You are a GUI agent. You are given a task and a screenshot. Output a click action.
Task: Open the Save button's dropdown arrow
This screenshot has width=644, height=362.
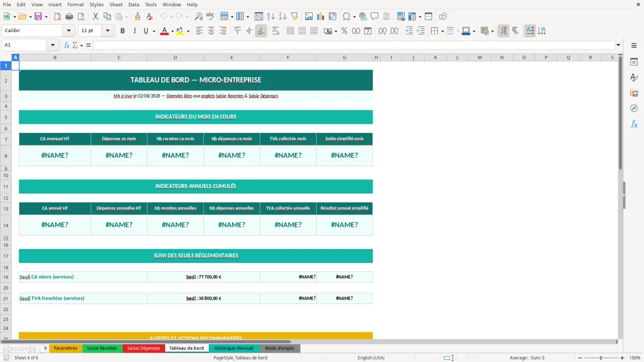tap(46, 17)
